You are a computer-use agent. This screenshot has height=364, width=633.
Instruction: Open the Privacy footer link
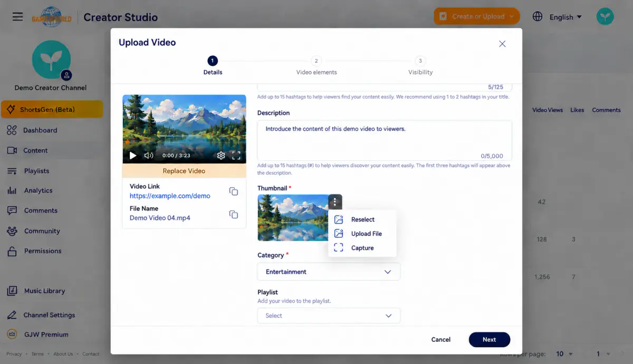coord(14,354)
